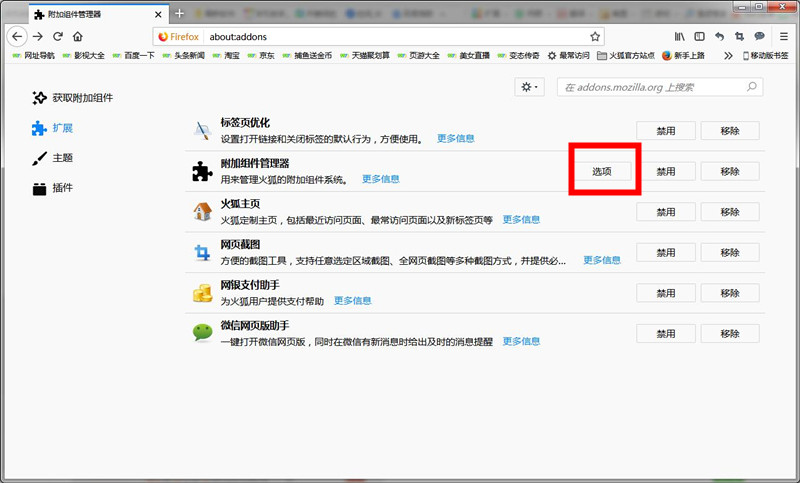Open 获取附加组件 in the sidebar

72,98
